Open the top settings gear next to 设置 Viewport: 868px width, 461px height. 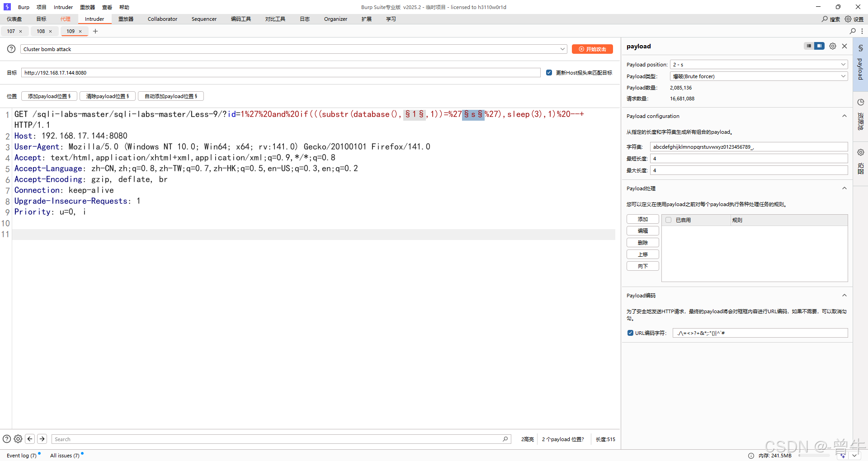point(848,19)
